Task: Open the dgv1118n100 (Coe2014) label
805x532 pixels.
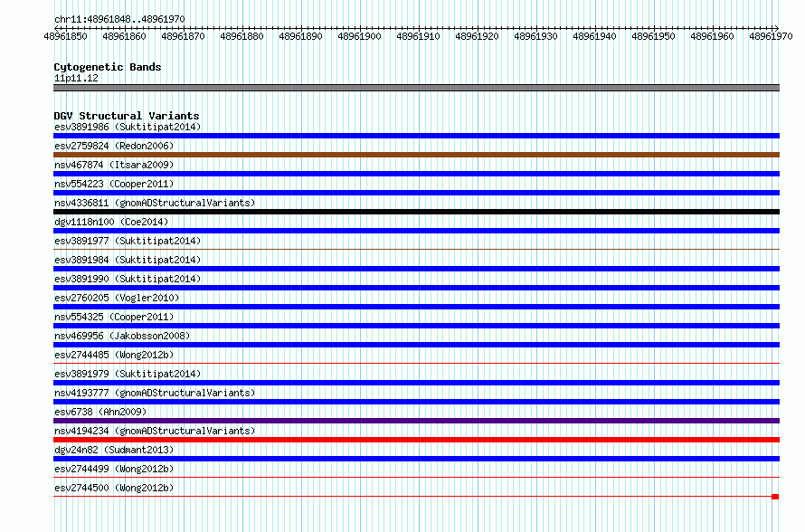Action: pos(111,222)
